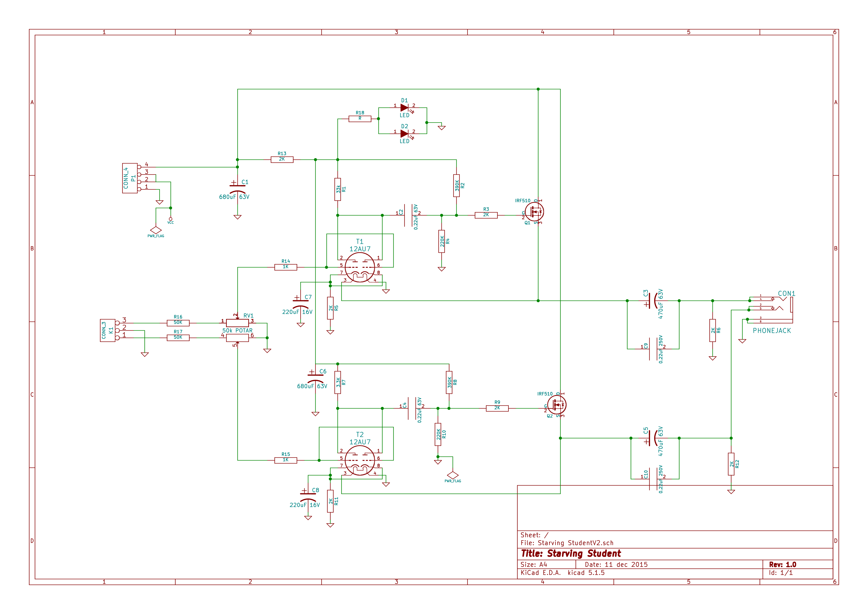Image resolution: width=868 pixels, height=614 pixels.
Task: Click the '220uF 16V' label under C7
Action: click(297, 312)
